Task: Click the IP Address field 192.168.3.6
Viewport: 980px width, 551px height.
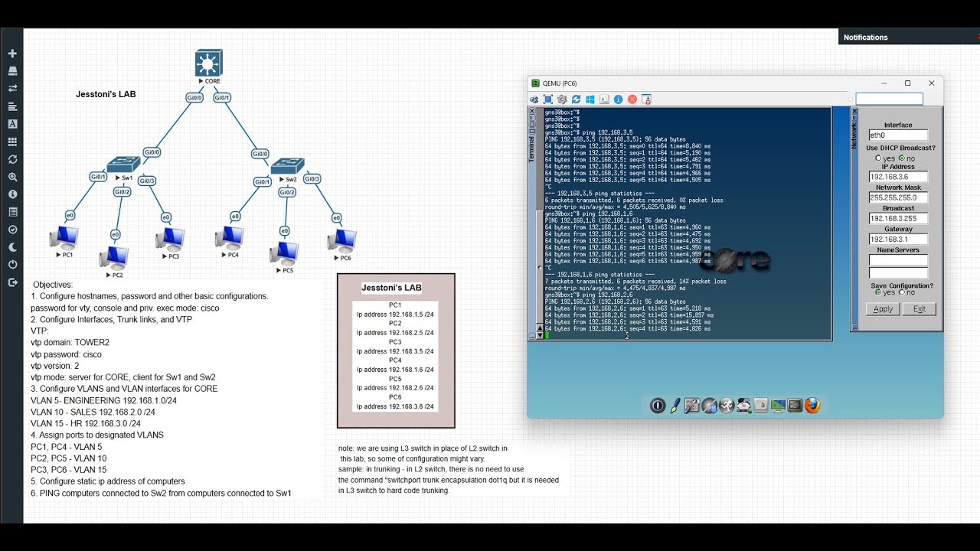Action: click(898, 177)
